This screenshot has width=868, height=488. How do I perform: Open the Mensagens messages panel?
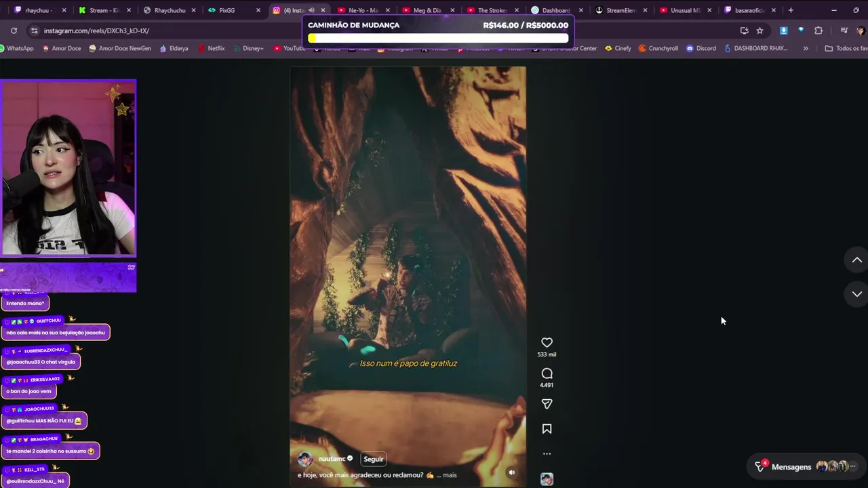click(x=805, y=466)
